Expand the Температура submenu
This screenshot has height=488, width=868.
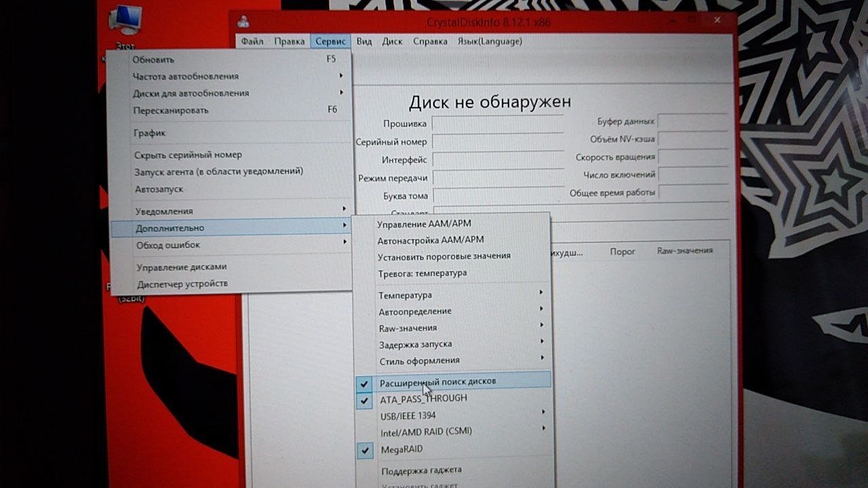pos(453,296)
